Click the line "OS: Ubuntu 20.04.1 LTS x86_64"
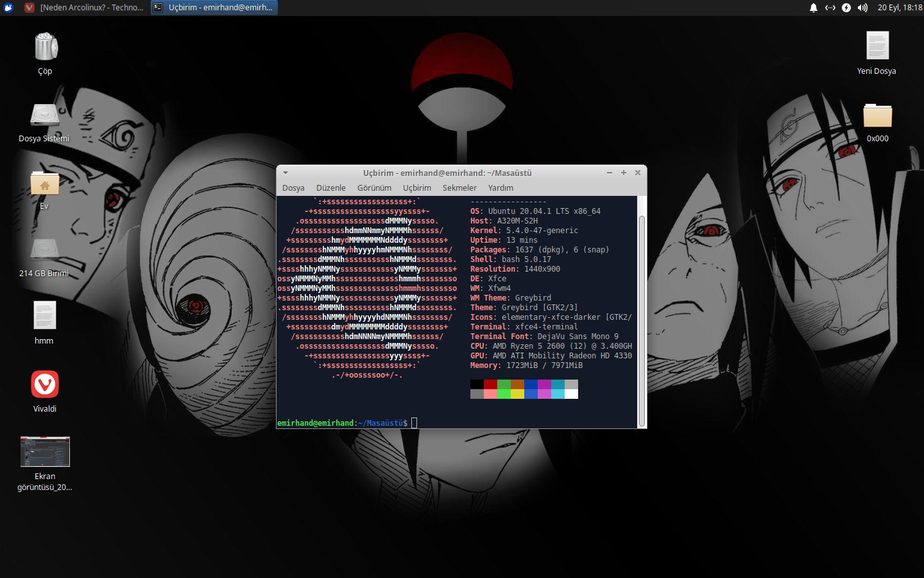 [x=535, y=211]
